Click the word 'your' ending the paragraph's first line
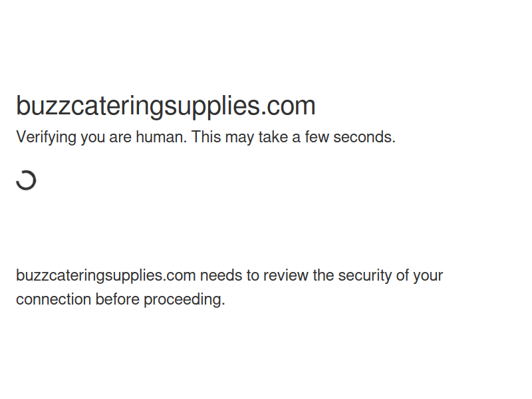532x399 pixels. [428, 275]
